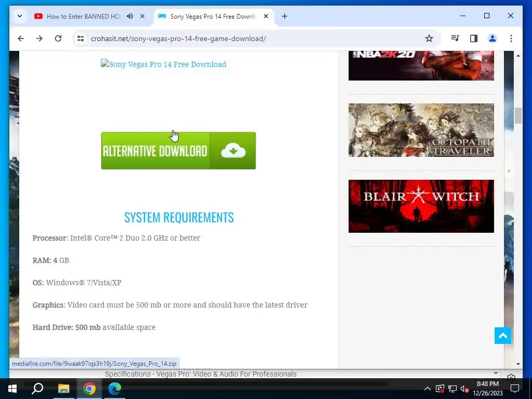
Task: Click the SYSTEM REQUIREMENTS heading
Action: [179, 218]
